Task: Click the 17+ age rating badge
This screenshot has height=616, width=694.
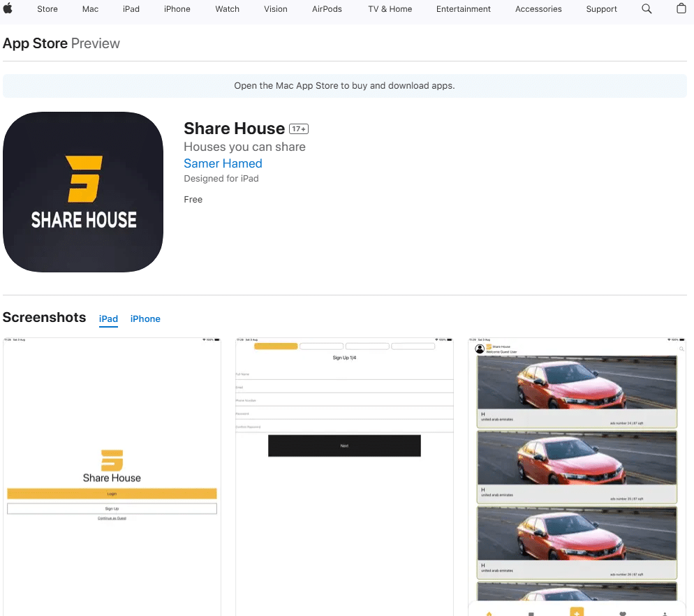Action: pyautogui.click(x=299, y=129)
